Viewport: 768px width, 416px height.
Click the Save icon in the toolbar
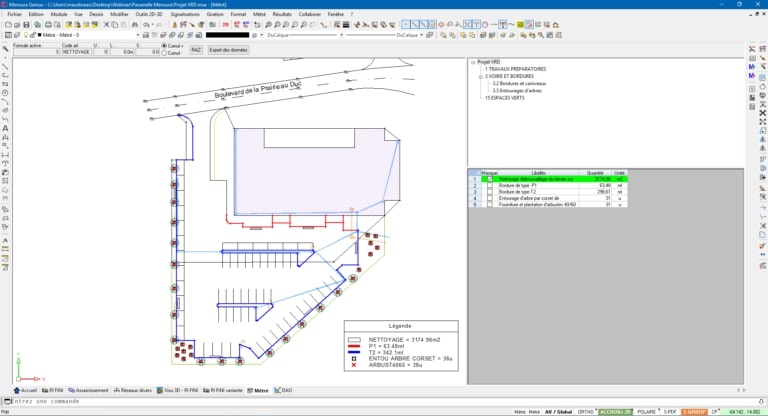[25, 24]
